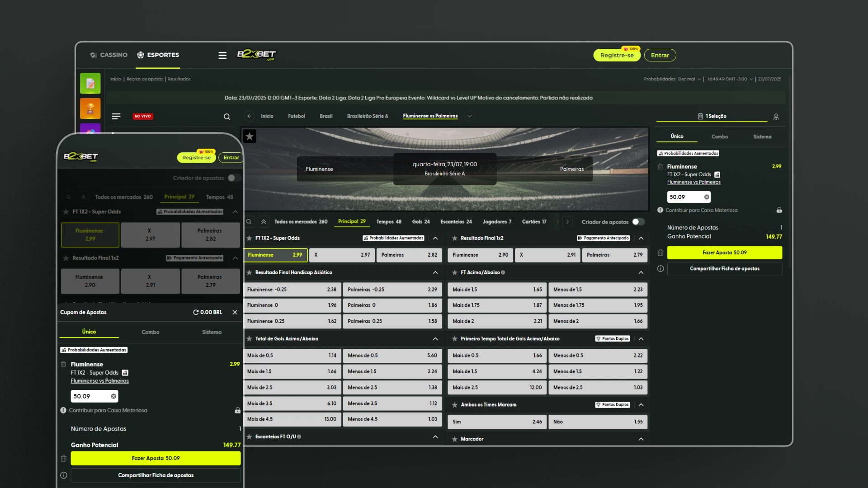Open the user profile icon in the bet slip
This screenshot has height=488, width=868.
click(776, 117)
